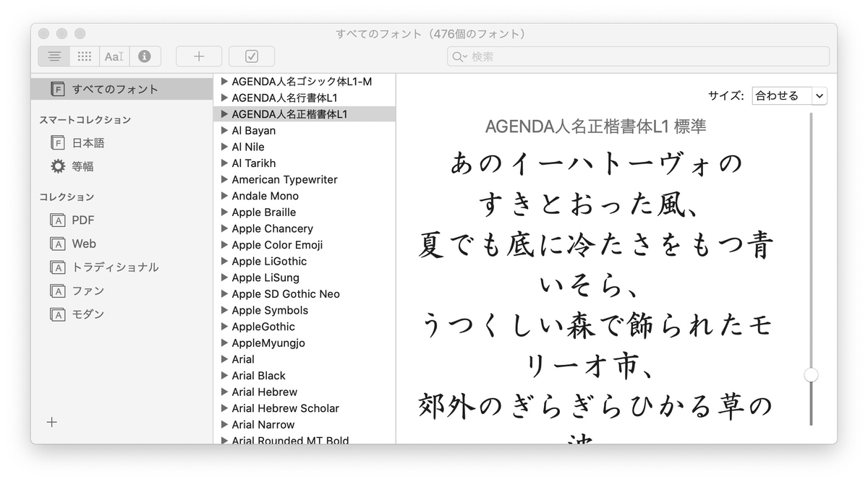Click the 日本語 collection icon
868x482 pixels.
58,143
